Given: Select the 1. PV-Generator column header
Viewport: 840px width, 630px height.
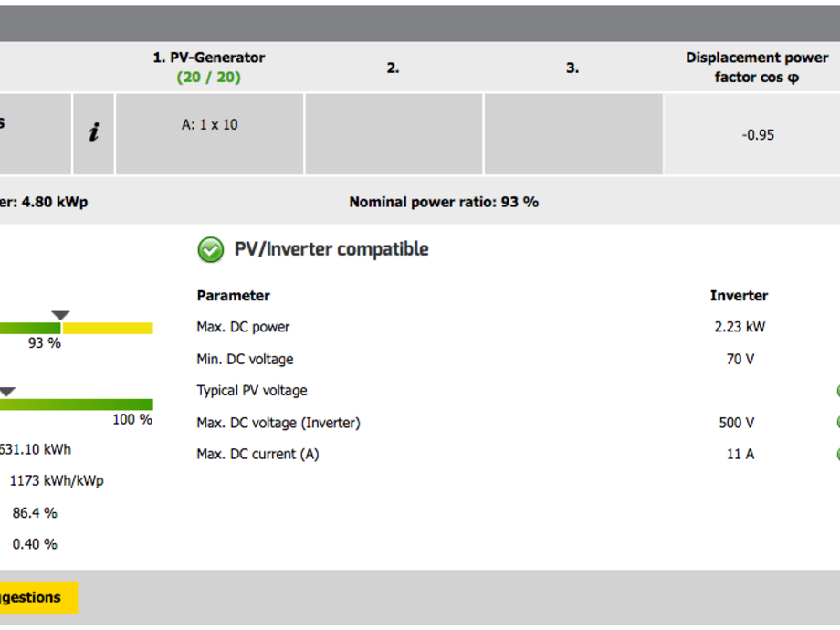Looking at the screenshot, I should tap(209, 58).
